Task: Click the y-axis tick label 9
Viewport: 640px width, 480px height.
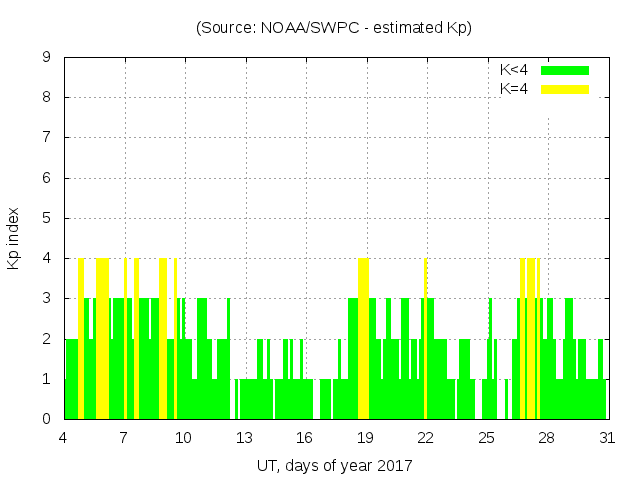Action: point(46,58)
